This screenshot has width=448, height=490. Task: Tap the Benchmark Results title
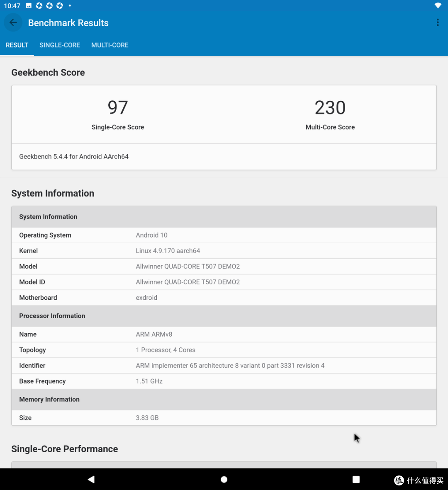click(68, 23)
